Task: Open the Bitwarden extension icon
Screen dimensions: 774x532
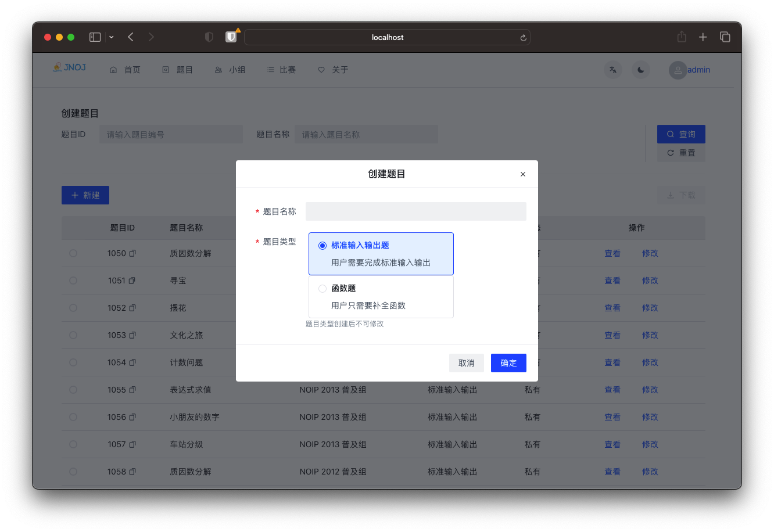Action: pyautogui.click(x=231, y=37)
